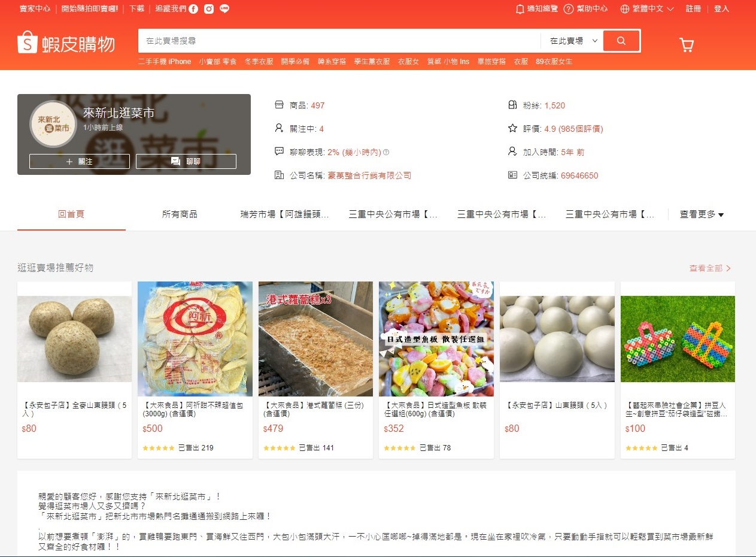Screen dimensions: 756x557
Task: Open the 日式造型魚板 product image
Action: (x=436, y=339)
